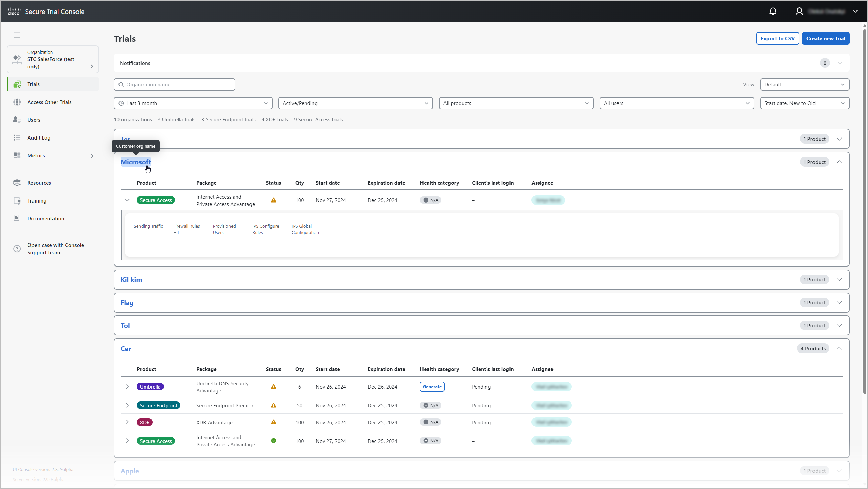
Task: Click the Users sidebar icon
Action: click(x=17, y=120)
